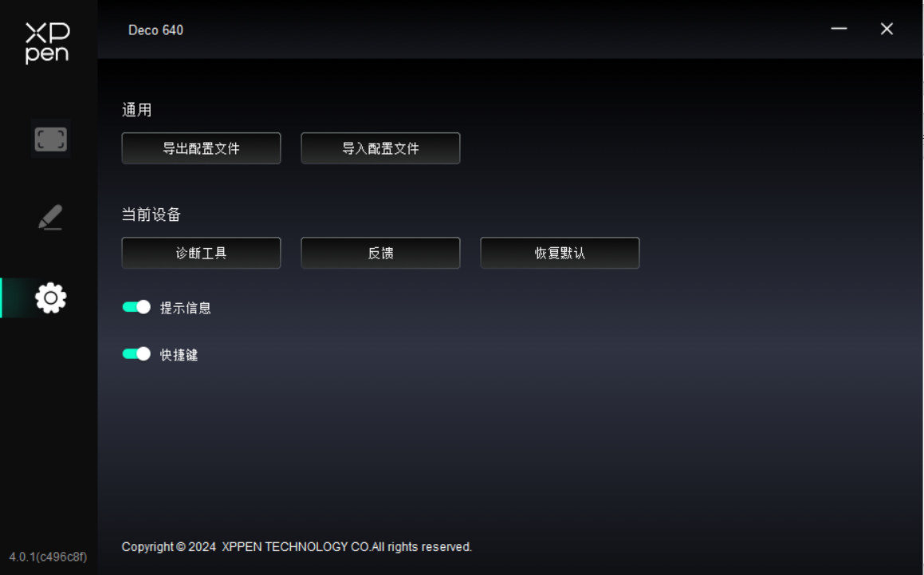Open the pen settings sidebar icon

coord(51,217)
